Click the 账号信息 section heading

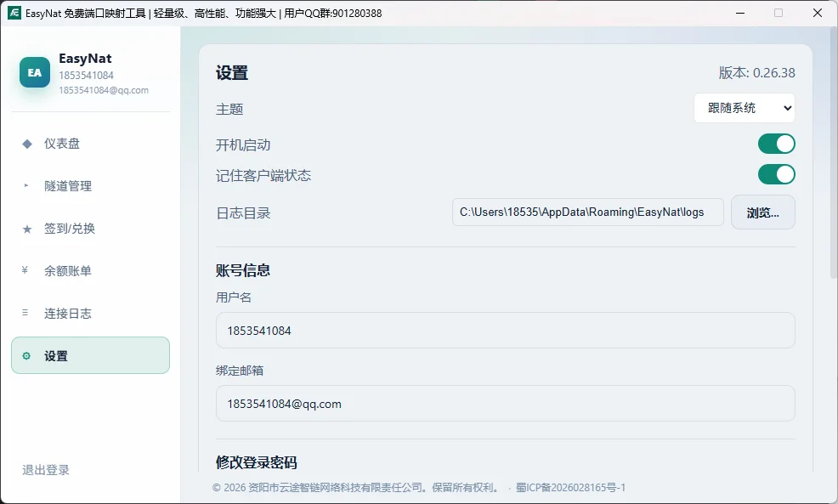click(243, 270)
